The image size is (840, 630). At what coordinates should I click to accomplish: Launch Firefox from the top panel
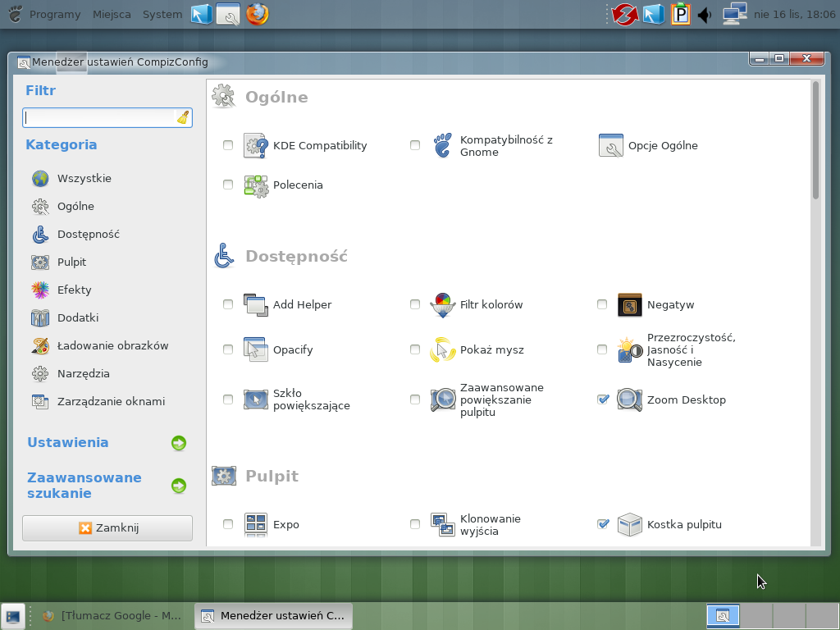click(257, 15)
